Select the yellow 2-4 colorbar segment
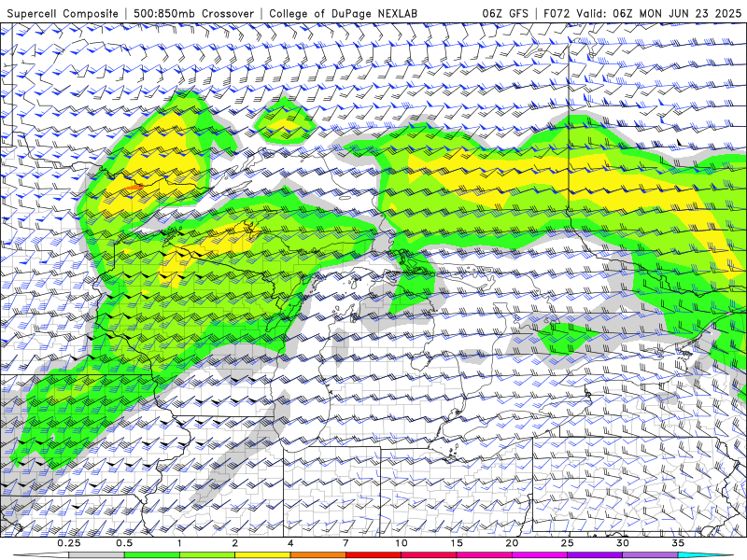This screenshot has height=560, width=747. 262,555
